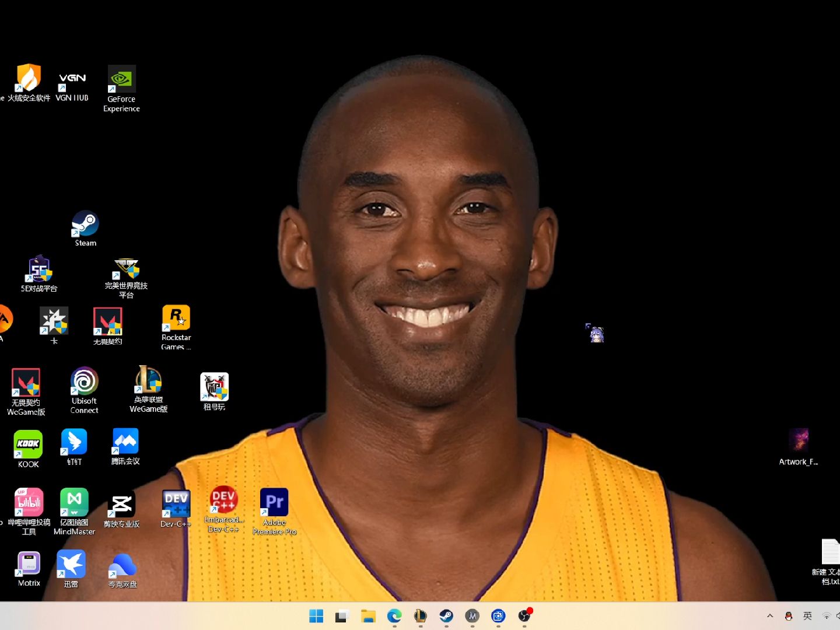Open Task View in the taskbar
Image resolution: width=840 pixels, height=630 pixels.
[x=342, y=616]
